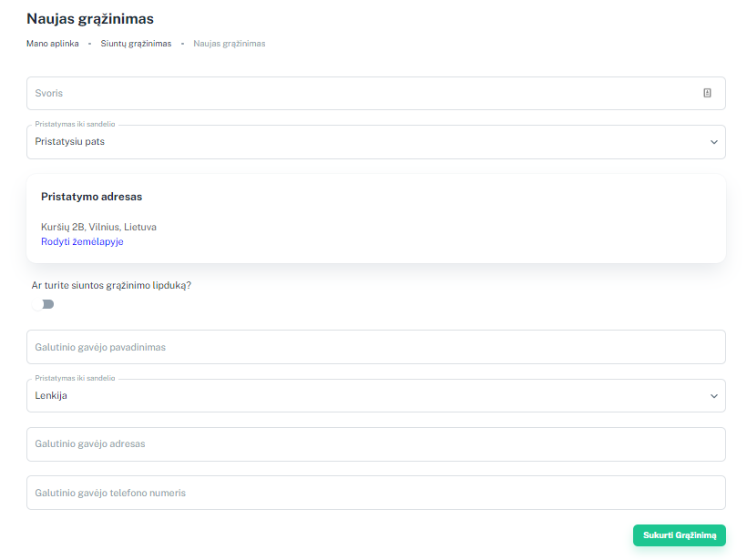Click the Galutinio gavėjo pavadinimas field
This screenshot has height=560, width=747.
376,347
